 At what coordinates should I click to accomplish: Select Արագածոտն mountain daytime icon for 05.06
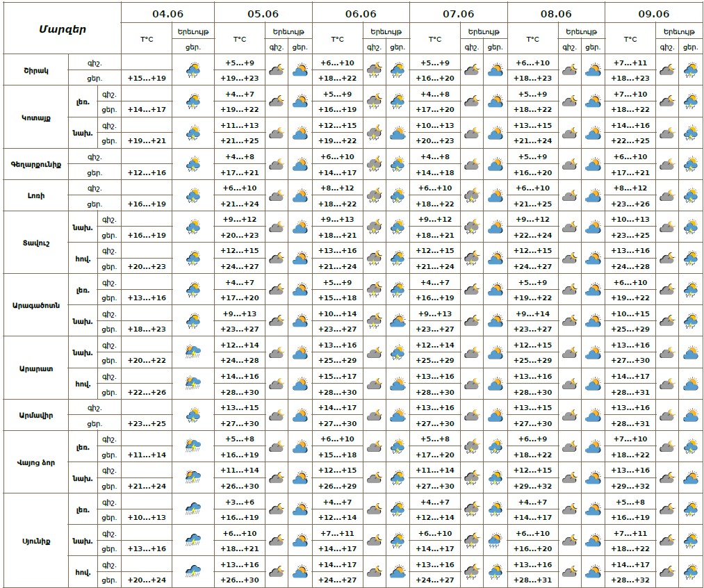300,290
